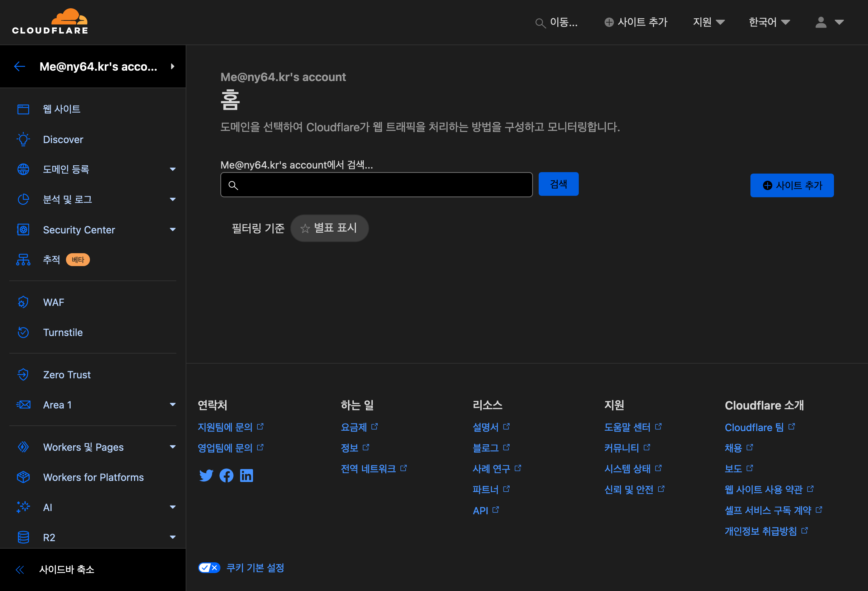Click 사이트 추가 in the top header
Screen dimensions: 868x591
pos(636,22)
